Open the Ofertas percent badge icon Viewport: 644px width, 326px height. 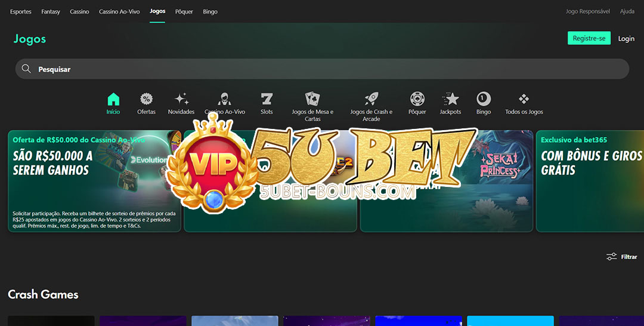pos(146,99)
